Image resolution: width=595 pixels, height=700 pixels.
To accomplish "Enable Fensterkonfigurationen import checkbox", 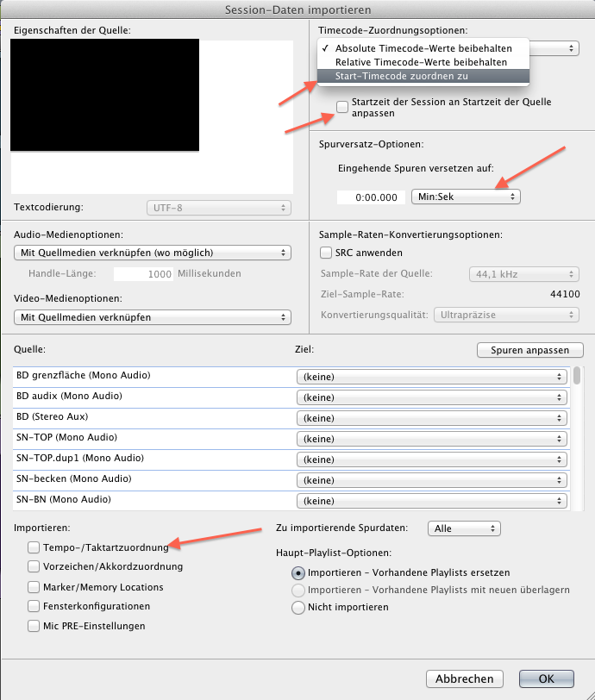I will 34,606.
